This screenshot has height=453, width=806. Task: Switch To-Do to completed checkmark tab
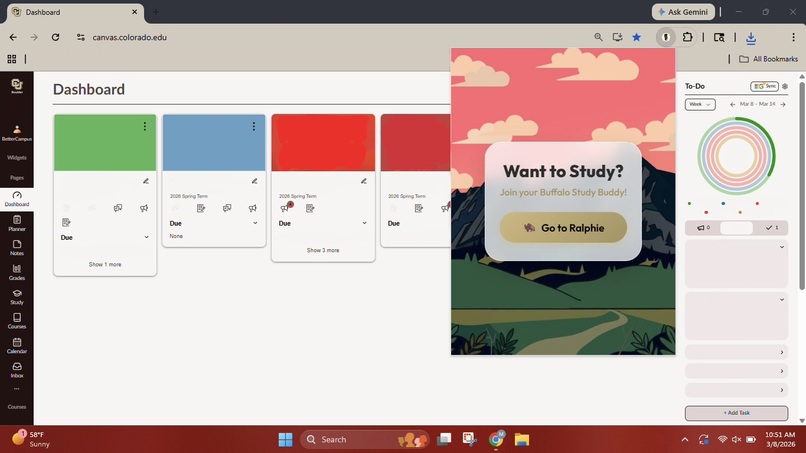(772, 228)
